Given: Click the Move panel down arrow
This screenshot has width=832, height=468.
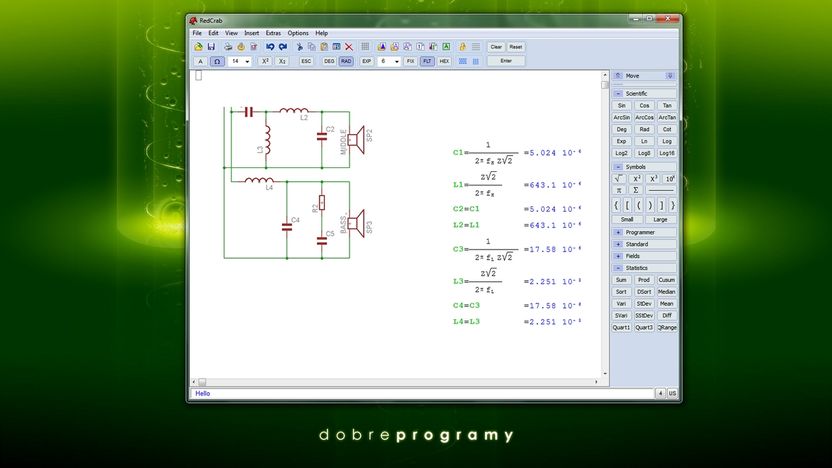Looking at the screenshot, I should [670, 76].
